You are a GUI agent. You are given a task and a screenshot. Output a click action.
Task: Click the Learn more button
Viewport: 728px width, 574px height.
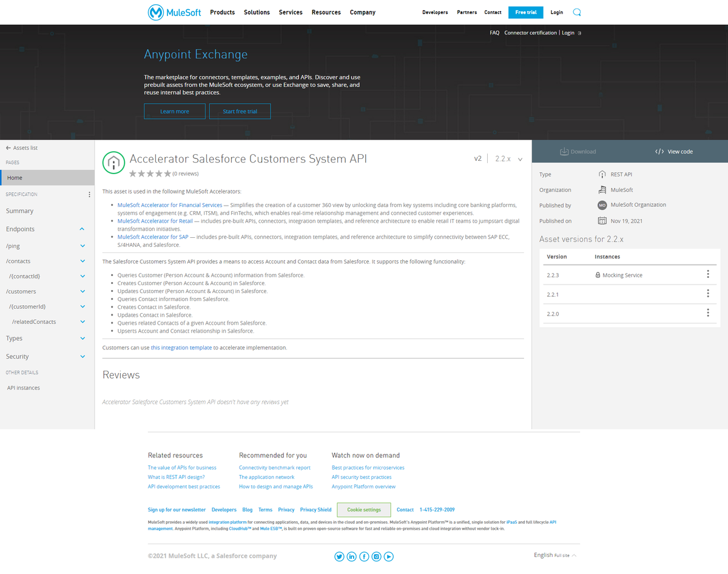[x=175, y=111]
